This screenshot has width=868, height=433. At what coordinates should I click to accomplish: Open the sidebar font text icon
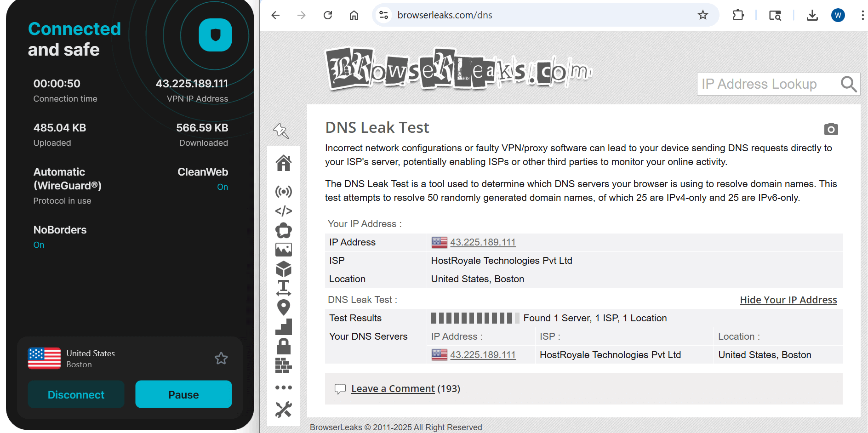pyautogui.click(x=284, y=288)
